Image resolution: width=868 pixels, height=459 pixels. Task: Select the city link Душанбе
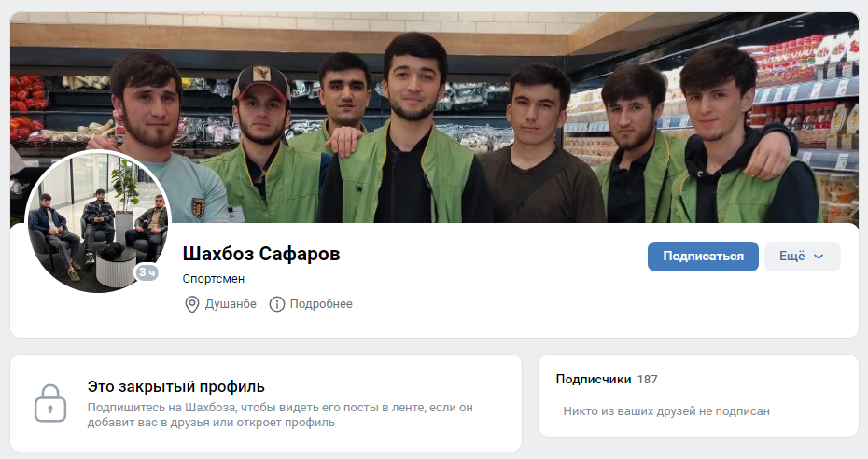(x=231, y=304)
